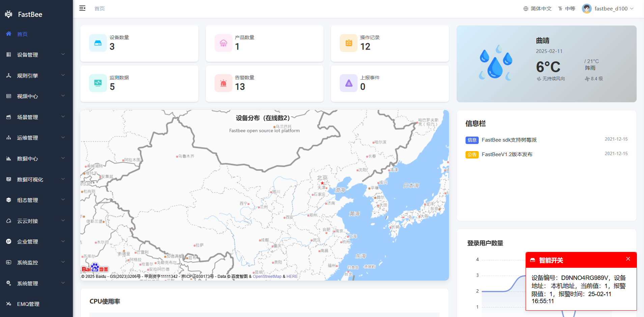Open the 企业管理 menu item

tap(36, 241)
